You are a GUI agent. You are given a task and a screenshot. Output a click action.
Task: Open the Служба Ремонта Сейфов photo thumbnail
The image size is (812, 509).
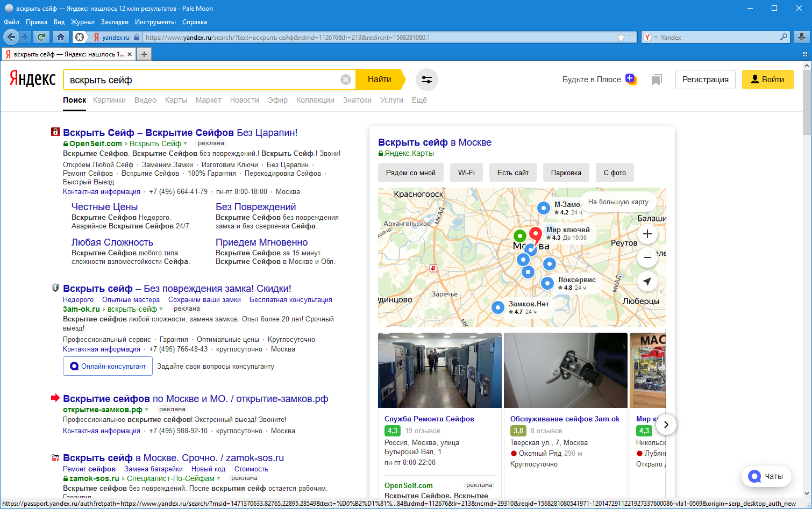[440, 370]
